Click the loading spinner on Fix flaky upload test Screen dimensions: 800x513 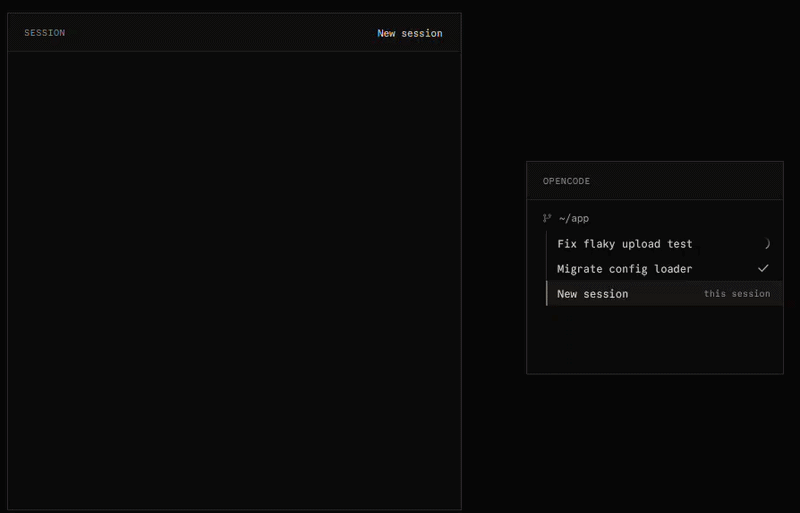[766, 244]
